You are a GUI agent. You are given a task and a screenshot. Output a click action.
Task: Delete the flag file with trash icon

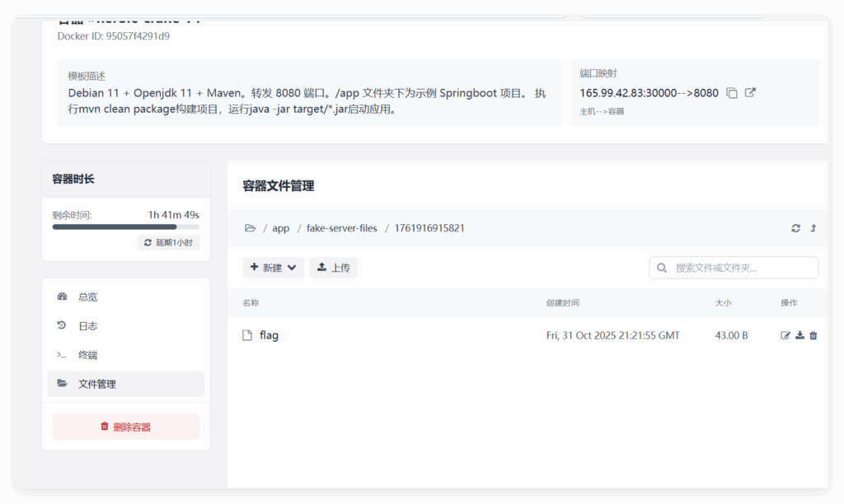coord(814,335)
